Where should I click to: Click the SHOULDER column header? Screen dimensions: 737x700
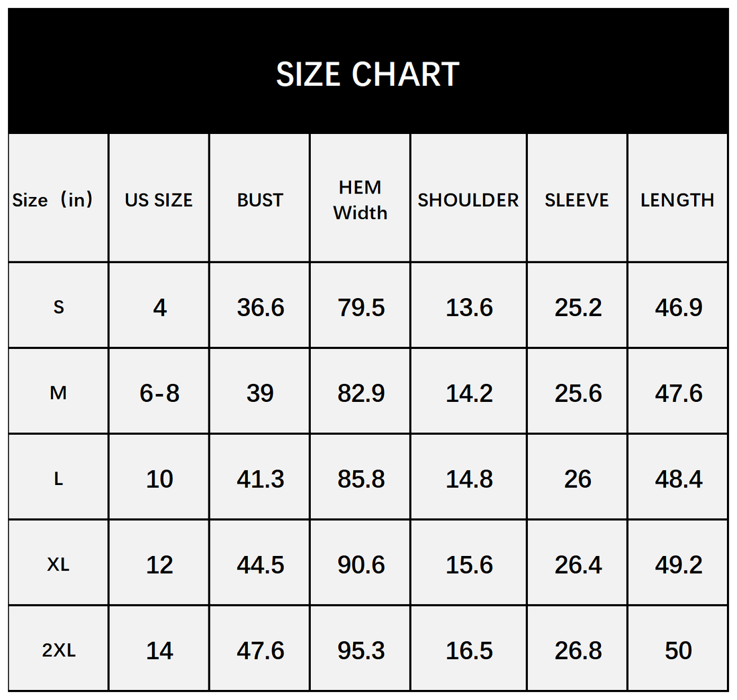coord(468,200)
